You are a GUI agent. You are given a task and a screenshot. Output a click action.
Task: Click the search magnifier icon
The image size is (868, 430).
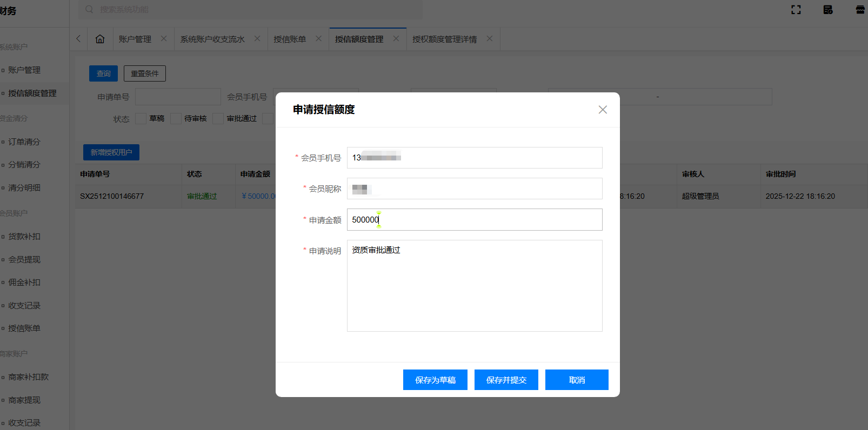(x=89, y=9)
